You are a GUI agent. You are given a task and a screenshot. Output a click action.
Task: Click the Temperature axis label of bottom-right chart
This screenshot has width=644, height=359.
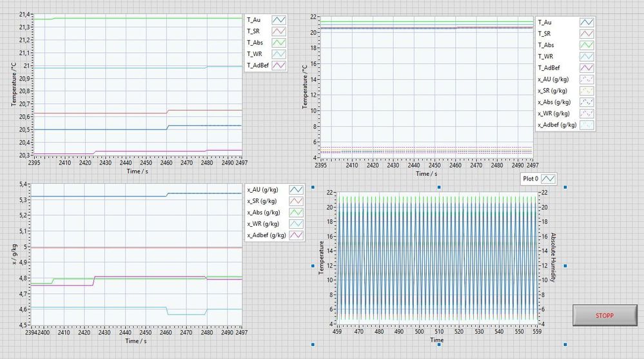tap(321, 257)
